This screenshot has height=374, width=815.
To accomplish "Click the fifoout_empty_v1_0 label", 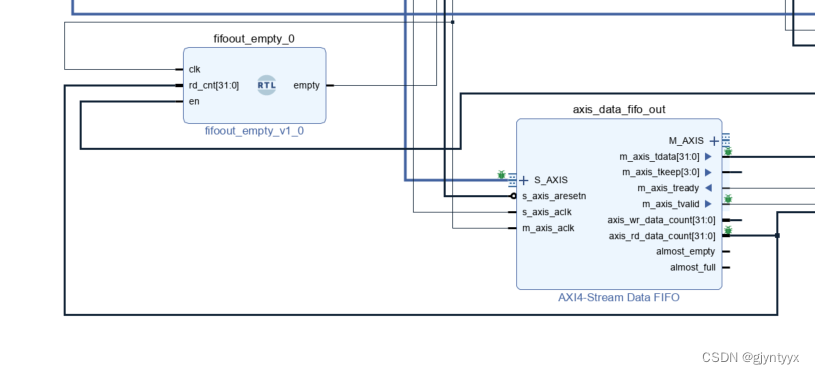I will point(255,131).
